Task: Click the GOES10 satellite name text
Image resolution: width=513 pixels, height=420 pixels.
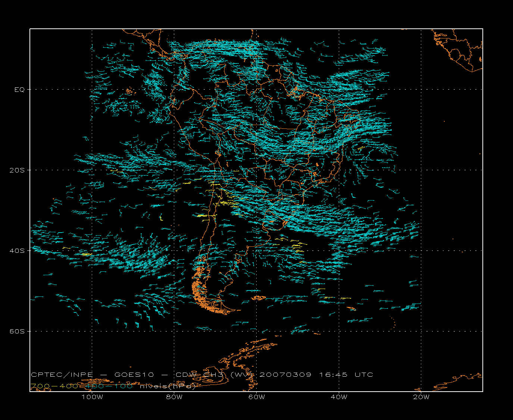Action: pos(134,375)
